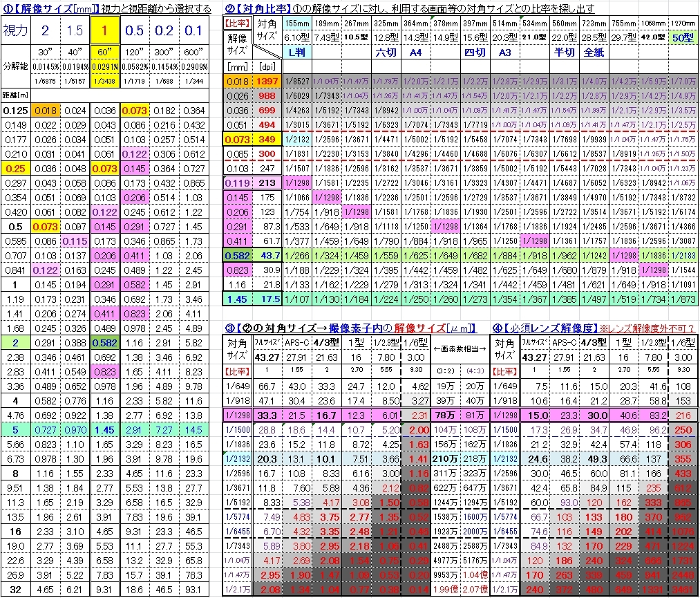
Task: Click the 0.2909% resolution cell
Action: 193,66
